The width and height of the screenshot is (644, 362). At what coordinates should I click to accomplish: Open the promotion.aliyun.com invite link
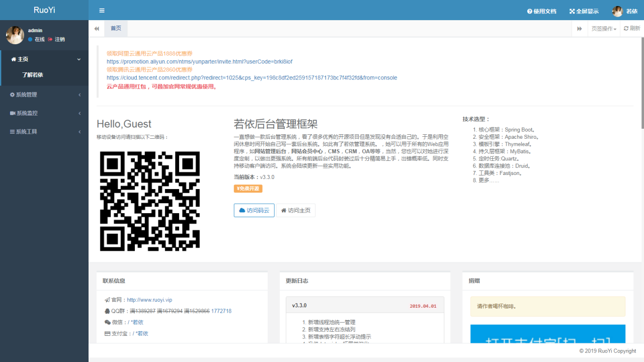200,61
